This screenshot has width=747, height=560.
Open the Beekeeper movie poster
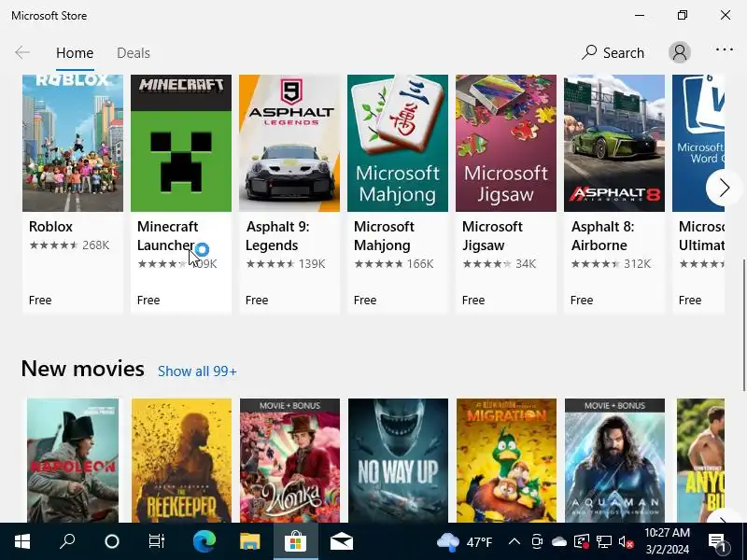181,460
